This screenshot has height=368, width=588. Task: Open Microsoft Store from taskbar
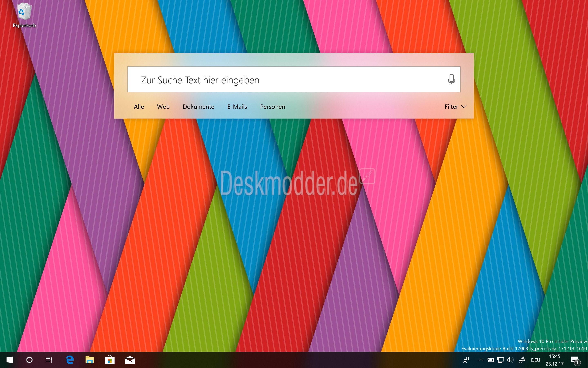coord(110,360)
